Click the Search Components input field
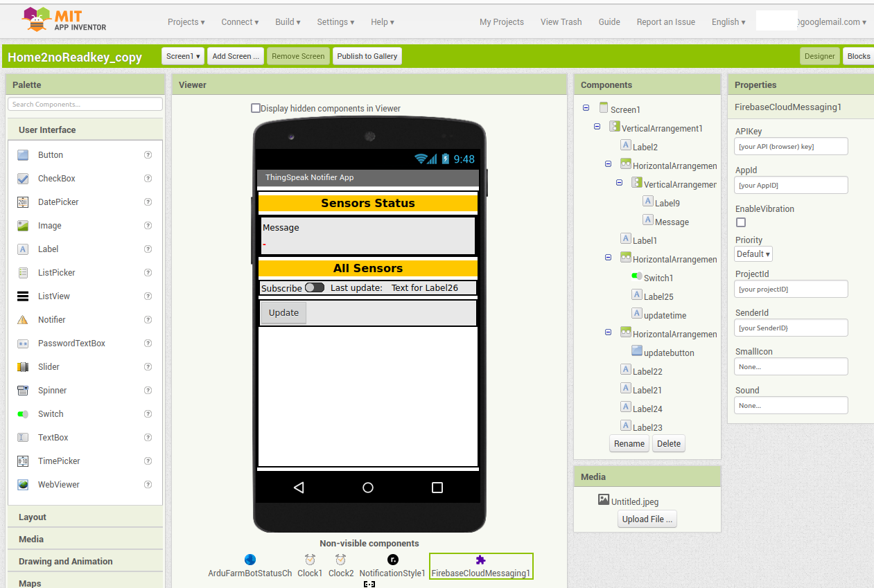This screenshot has height=588, width=874. click(x=85, y=103)
